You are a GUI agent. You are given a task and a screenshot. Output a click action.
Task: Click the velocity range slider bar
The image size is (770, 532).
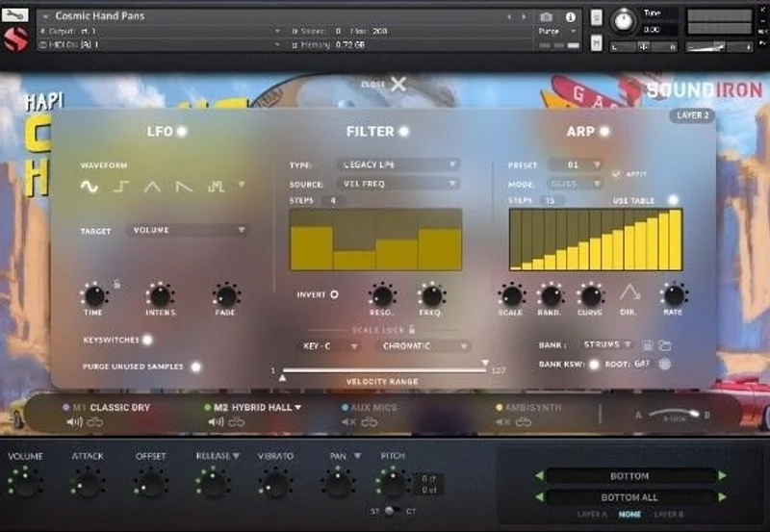(x=384, y=370)
